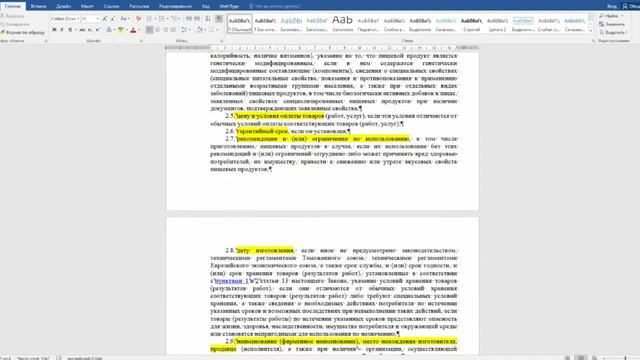This screenshot has height=360, width=640.
Task: Toggle bold formatting in Font group
Action: (x=54, y=30)
